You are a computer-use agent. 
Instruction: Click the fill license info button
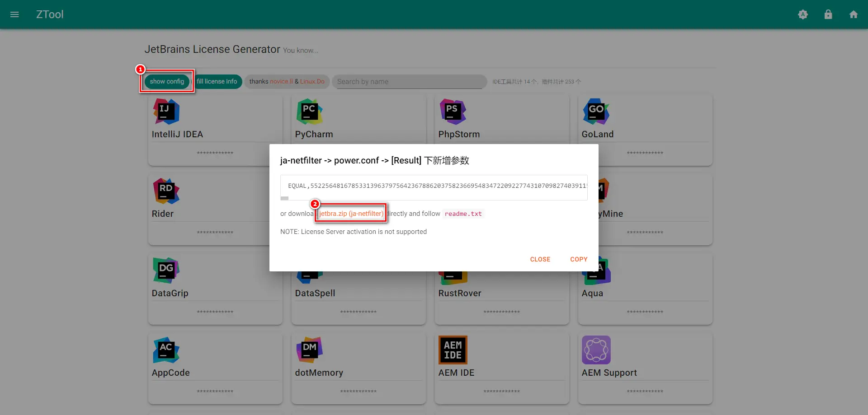[217, 81]
